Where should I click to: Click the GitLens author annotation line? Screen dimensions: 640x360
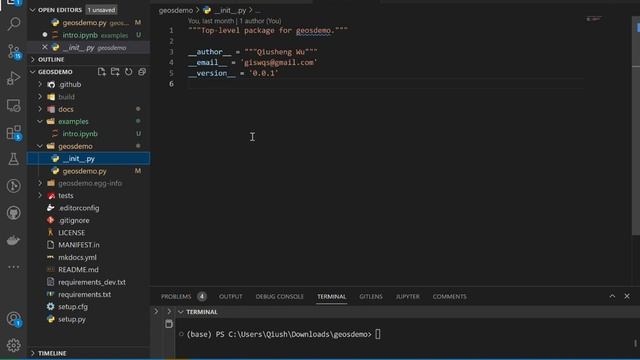pos(235,21)
